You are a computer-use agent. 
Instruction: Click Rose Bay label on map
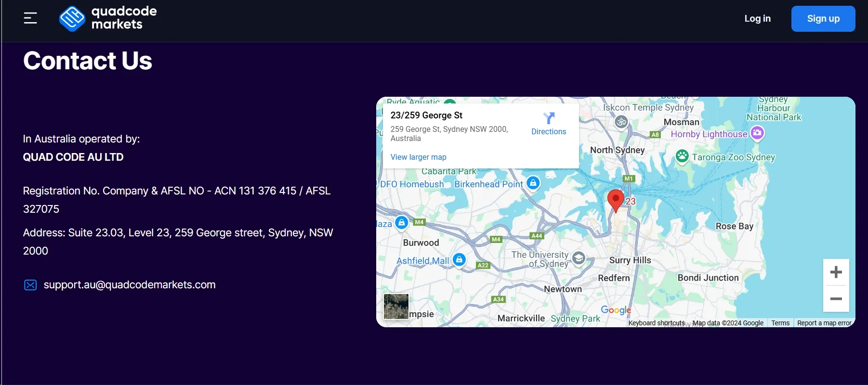(x=735, y=226)
